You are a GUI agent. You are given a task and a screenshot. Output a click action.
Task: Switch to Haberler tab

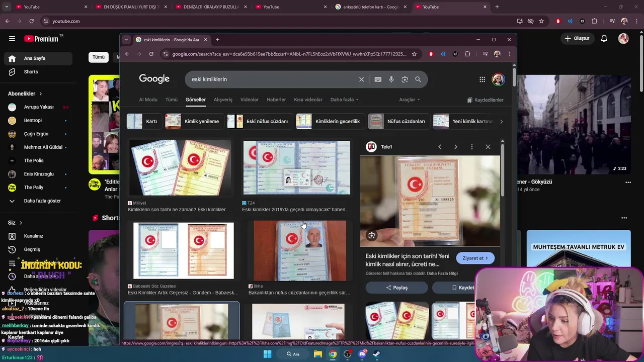[x=276, y=100]
